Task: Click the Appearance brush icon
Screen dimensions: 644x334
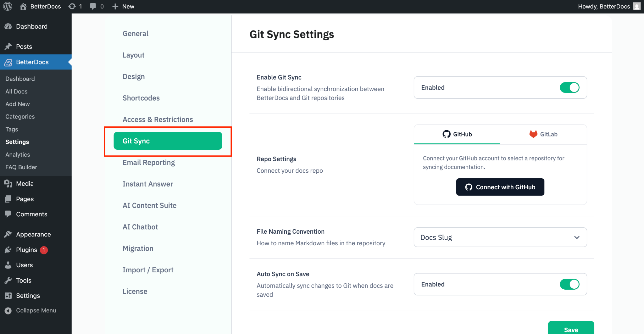Action: 8,234
